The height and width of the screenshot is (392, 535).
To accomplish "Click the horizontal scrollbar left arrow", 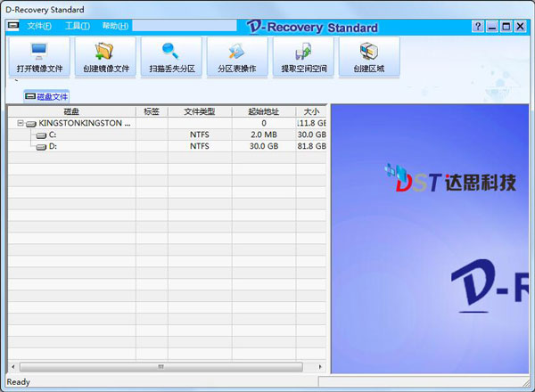I will [13, 367].
